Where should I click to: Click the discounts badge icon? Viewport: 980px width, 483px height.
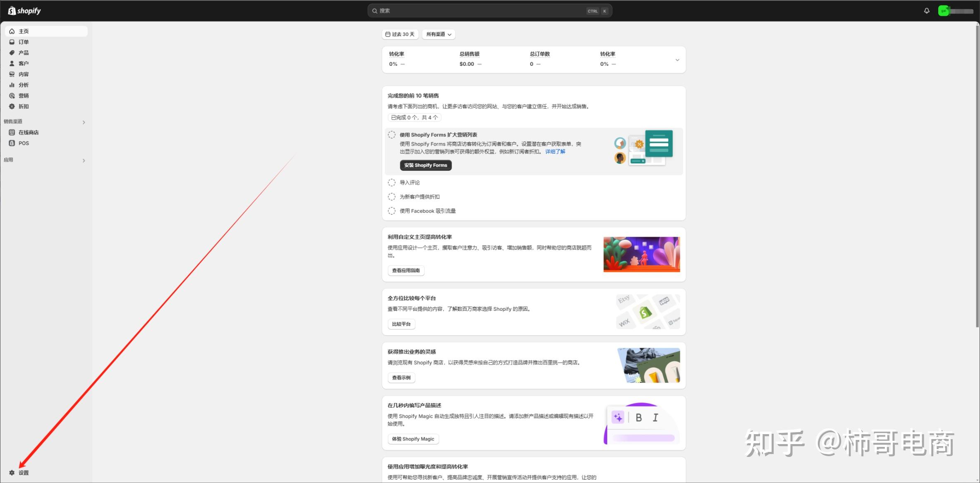point(12,107)
